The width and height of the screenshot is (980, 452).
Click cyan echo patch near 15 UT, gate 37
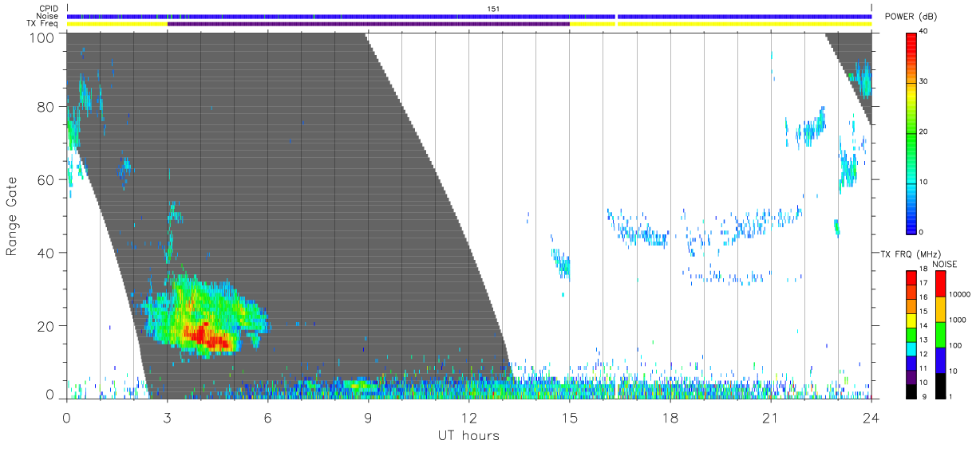tap(563, 263)
